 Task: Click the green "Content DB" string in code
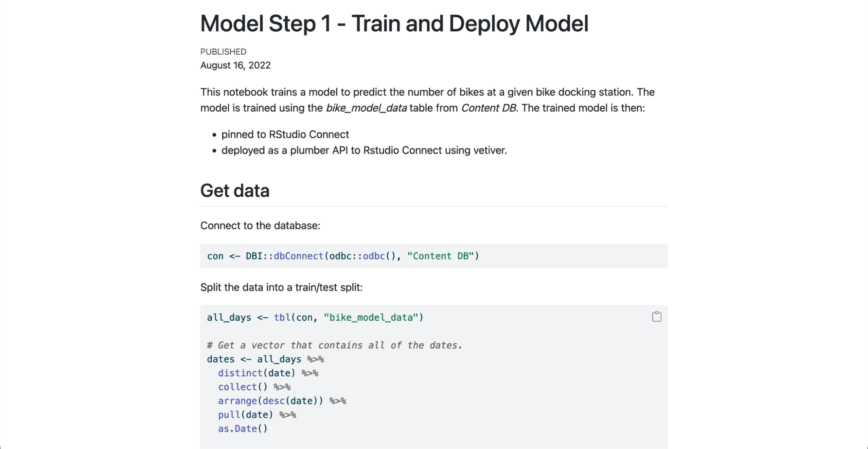point(440,256)
